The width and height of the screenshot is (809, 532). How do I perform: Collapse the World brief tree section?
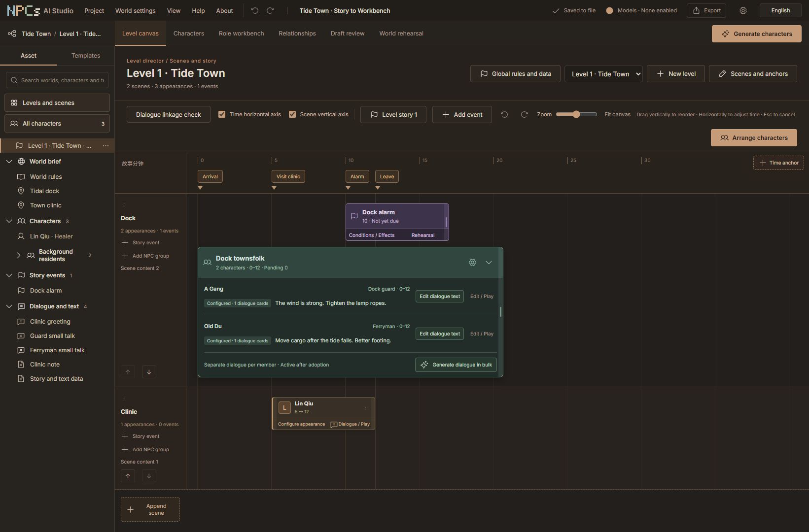9,162
